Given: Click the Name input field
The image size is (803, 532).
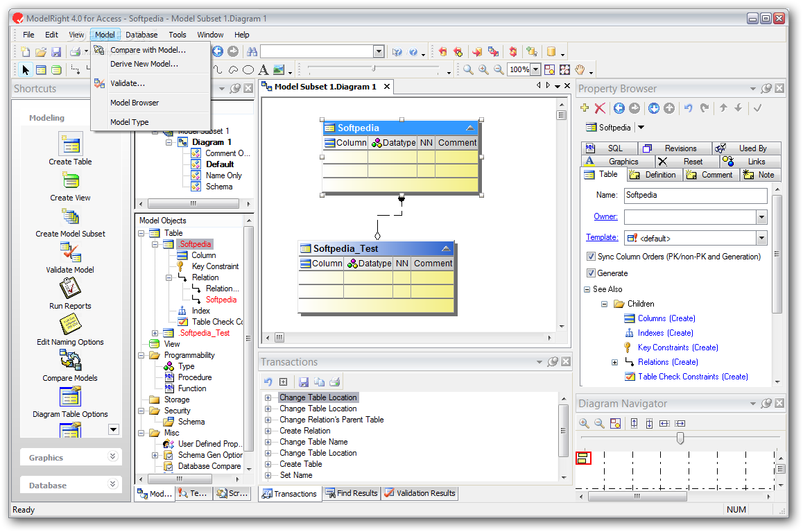Looking at the screenshot, I should click(696, 196).
